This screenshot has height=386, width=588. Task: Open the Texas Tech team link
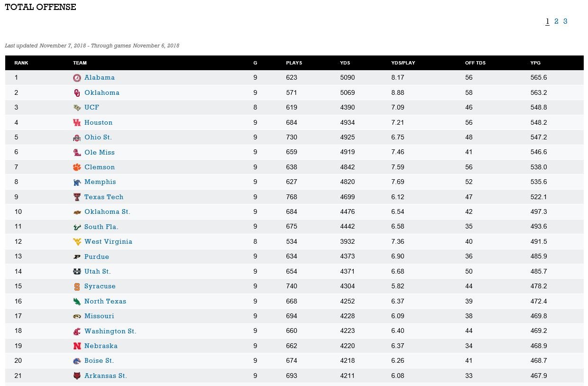point(104,197)
